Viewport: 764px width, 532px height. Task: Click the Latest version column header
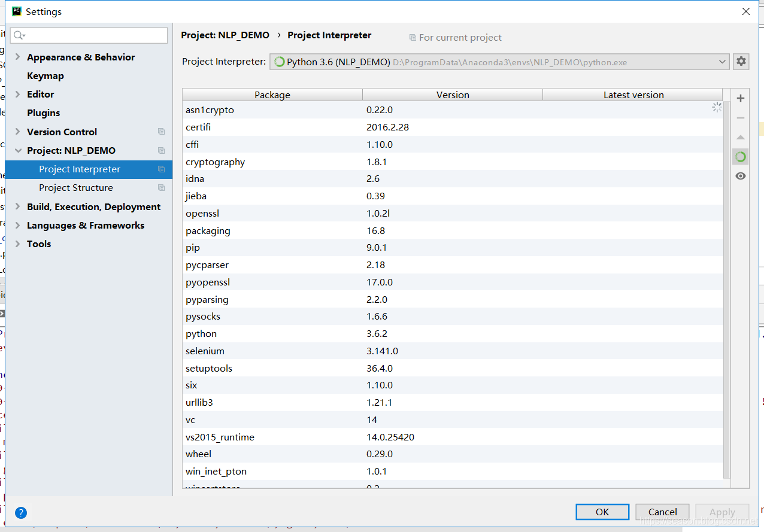[x=633, y=95]
